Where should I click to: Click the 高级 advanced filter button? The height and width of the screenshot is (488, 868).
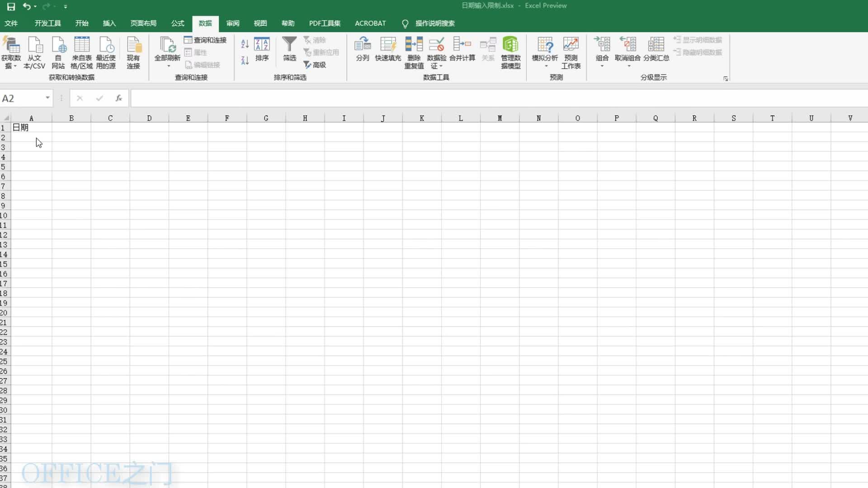(x=315, y=65)
